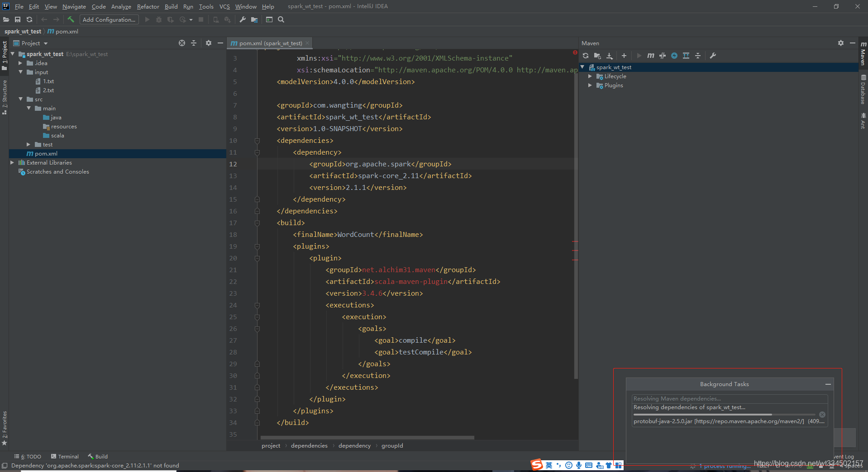Open the File menu
This screenshot has height=472, width=868.
[x=19, y=6]
